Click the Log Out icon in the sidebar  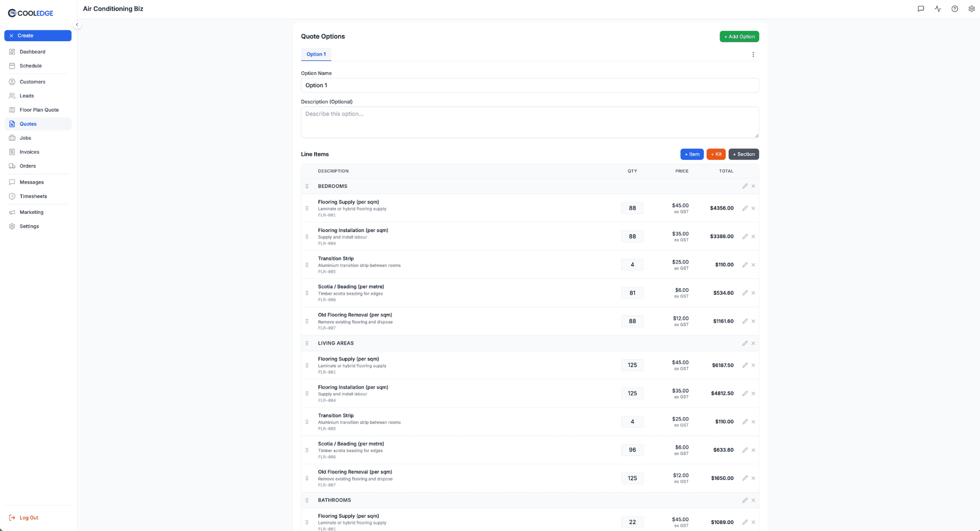12,518
